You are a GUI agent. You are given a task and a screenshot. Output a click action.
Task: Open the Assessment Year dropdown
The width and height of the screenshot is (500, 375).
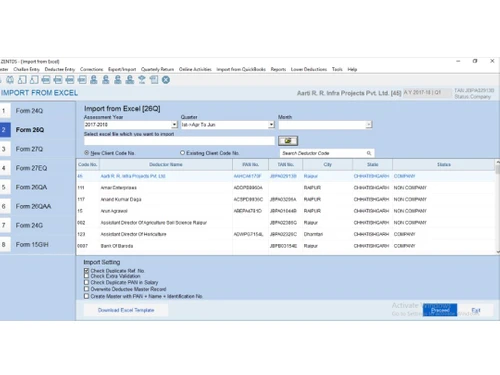pyautogui.click(x=174, y=125)
